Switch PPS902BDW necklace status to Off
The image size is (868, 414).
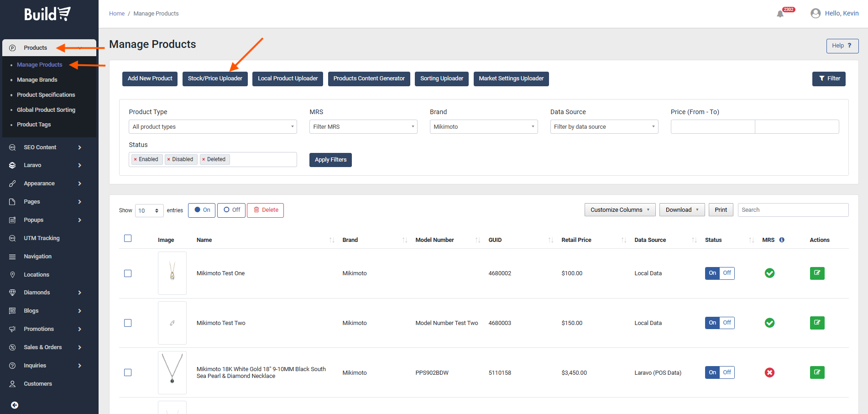click(x=727, y=372)
